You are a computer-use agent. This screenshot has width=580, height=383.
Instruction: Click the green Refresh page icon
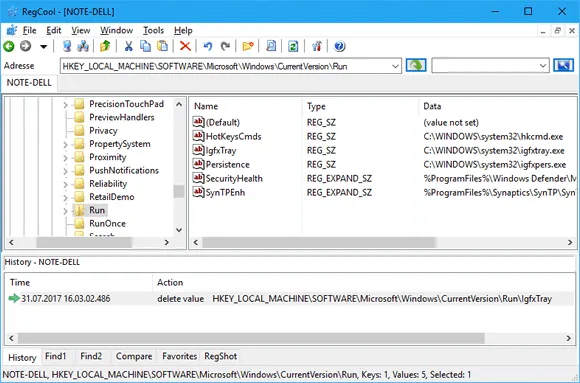(x=293, y=46)
